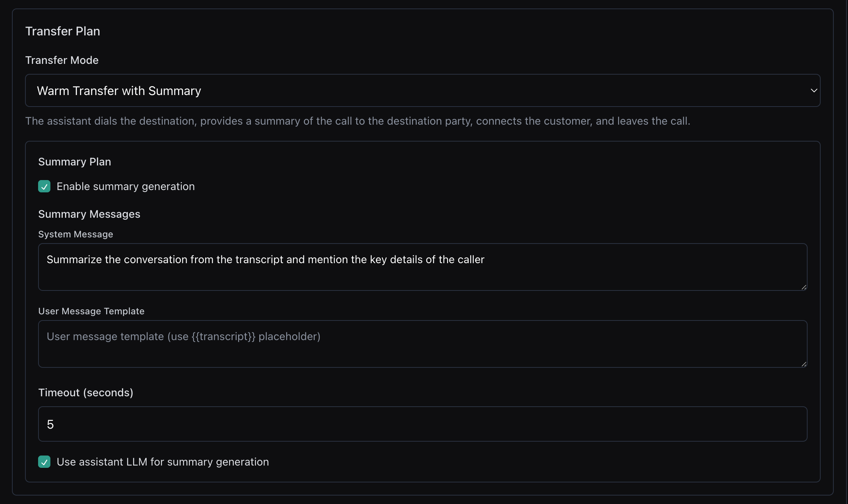Click the "Enable summary generation" label text
Image resolution: width=848 pixels, height=504 pixels.
coord(125,187)
